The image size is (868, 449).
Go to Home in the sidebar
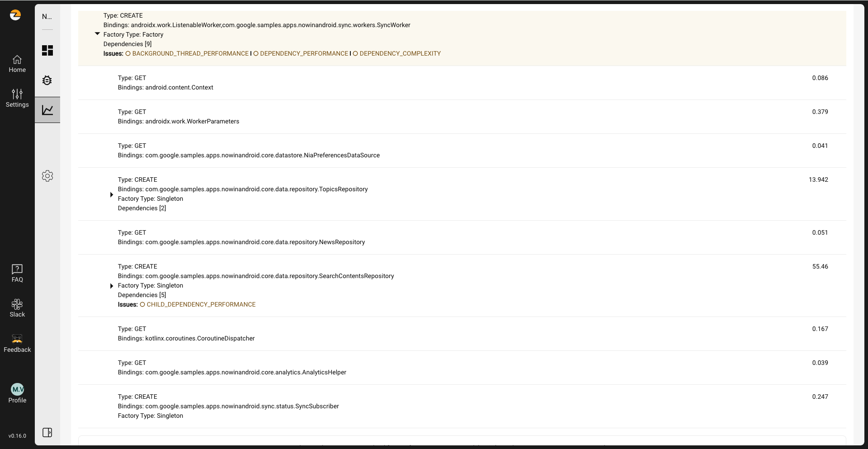point(17,64)
